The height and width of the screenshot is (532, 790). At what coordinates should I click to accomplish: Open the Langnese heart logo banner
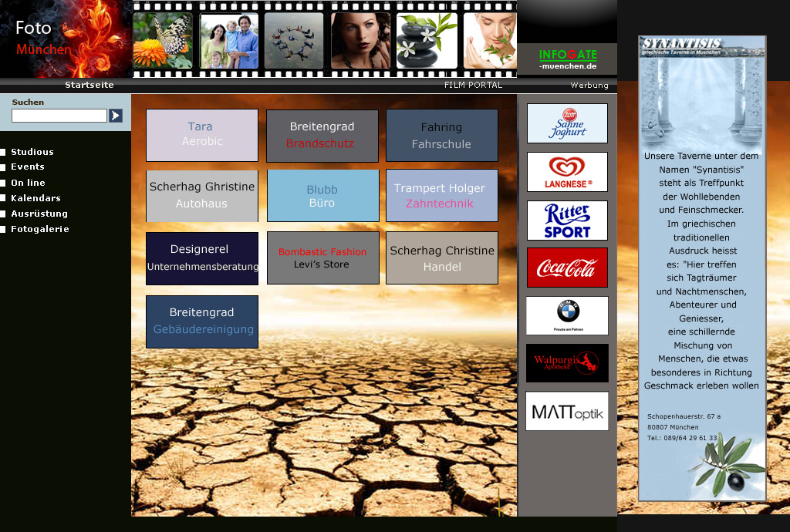tap(567, 172)
